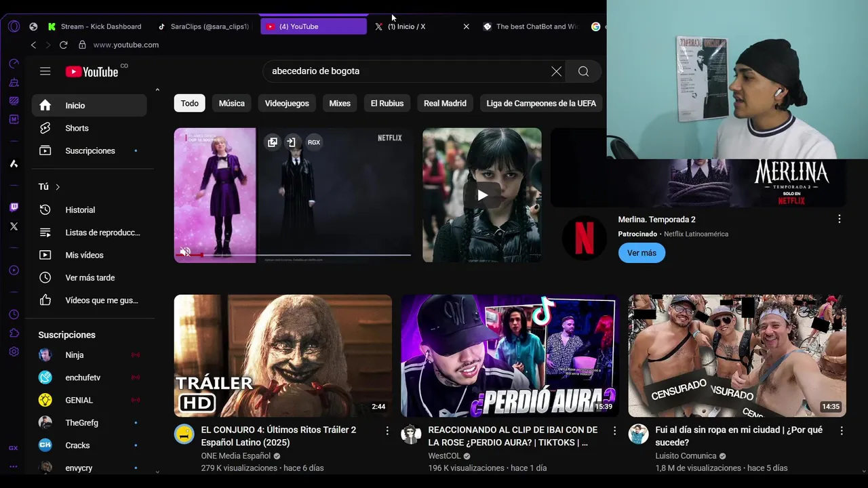The image size is (868, 488).
Task: Open Aria AI icon in sidebar
Action: click(x=14, y=163)
